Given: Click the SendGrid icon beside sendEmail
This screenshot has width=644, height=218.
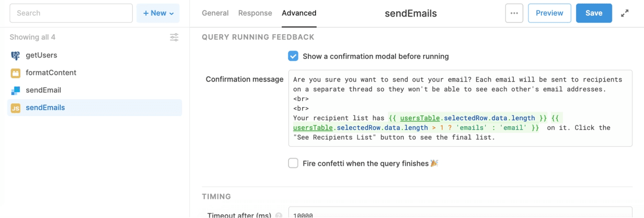Looking at the screenshot, I should coord(16,90).
